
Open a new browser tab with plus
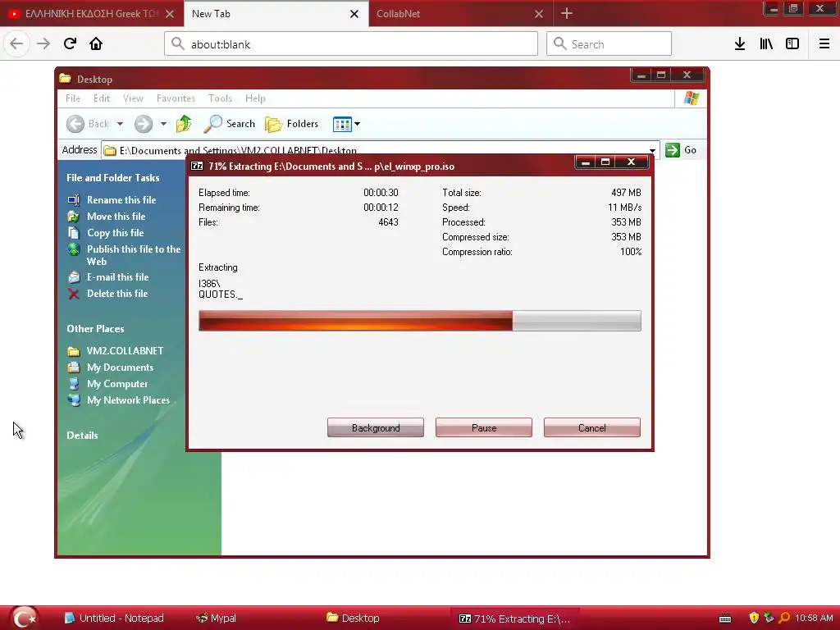pyautogui.click(x=567, y=13)
